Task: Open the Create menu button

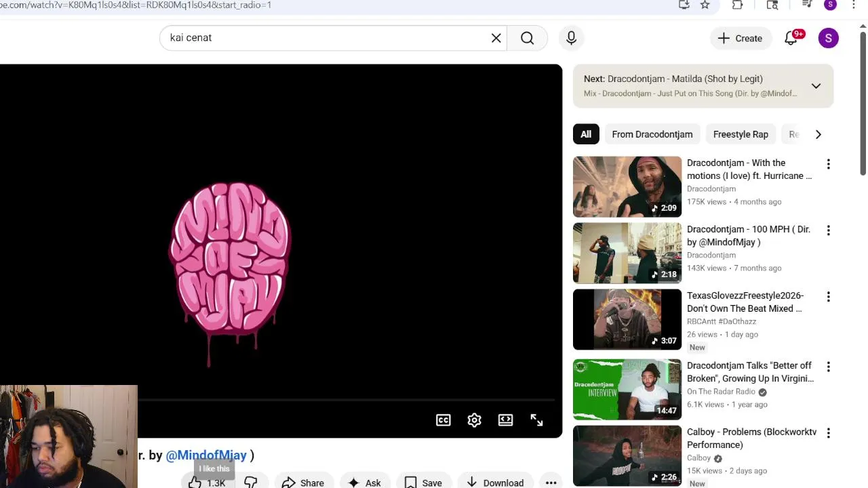Action: [740, 38]
